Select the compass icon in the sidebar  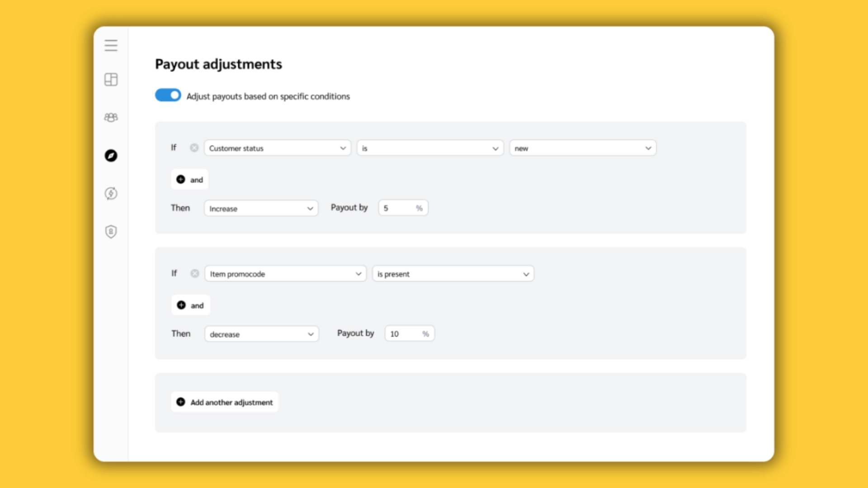(x=111, y=155)
